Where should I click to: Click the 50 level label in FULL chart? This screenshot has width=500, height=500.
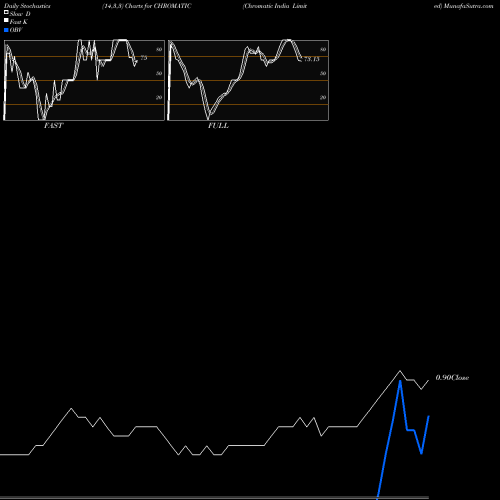coord(323,73)
